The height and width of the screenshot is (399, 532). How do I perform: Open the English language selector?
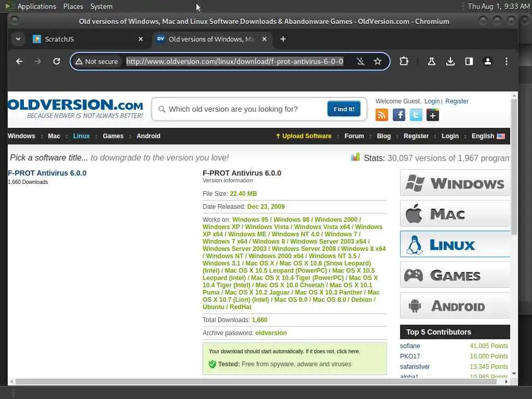[488, 136]
